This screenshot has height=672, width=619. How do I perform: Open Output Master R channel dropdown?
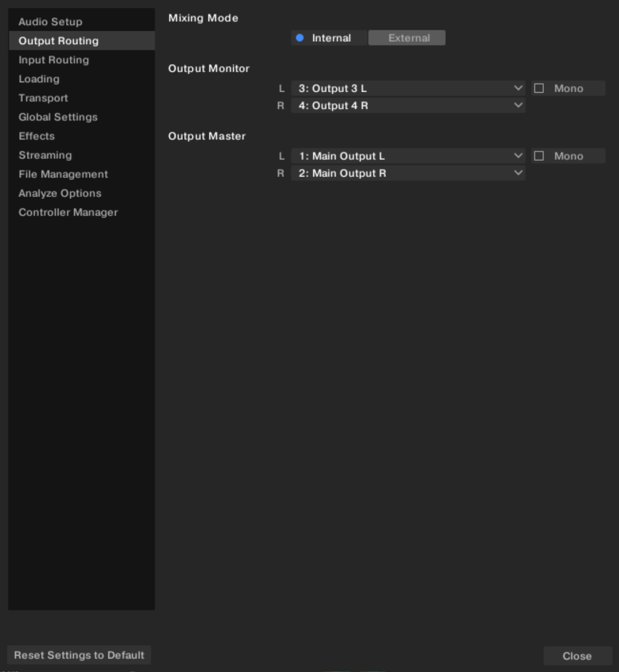tap(408, 173)
